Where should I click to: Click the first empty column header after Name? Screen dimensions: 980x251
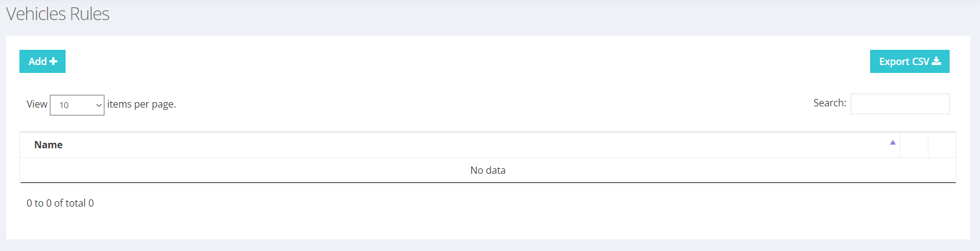[x=914, y=145]
